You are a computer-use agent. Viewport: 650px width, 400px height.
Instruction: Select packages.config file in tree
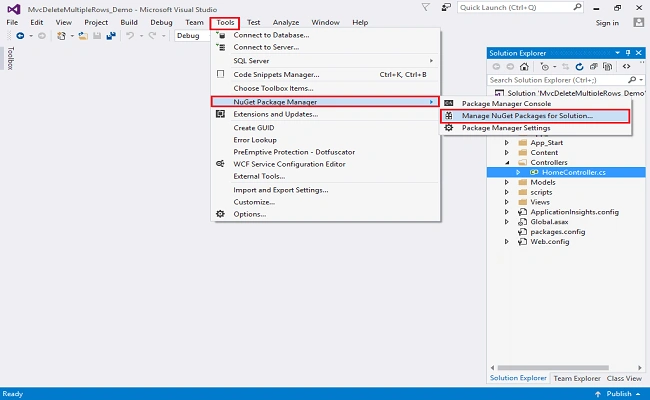click(558, 232)
